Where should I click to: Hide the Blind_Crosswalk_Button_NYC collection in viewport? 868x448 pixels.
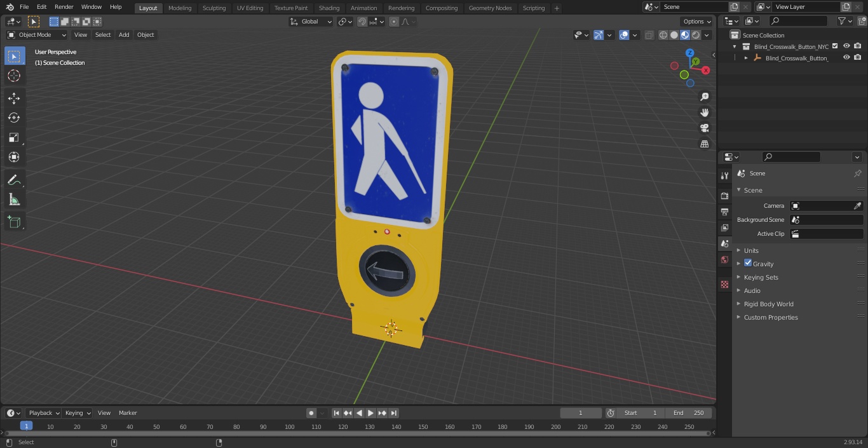(x=846, y=46)
